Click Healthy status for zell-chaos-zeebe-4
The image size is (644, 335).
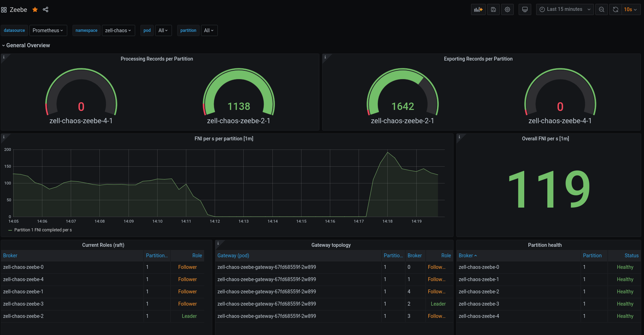pyautogui.click(x=625, y=316)
